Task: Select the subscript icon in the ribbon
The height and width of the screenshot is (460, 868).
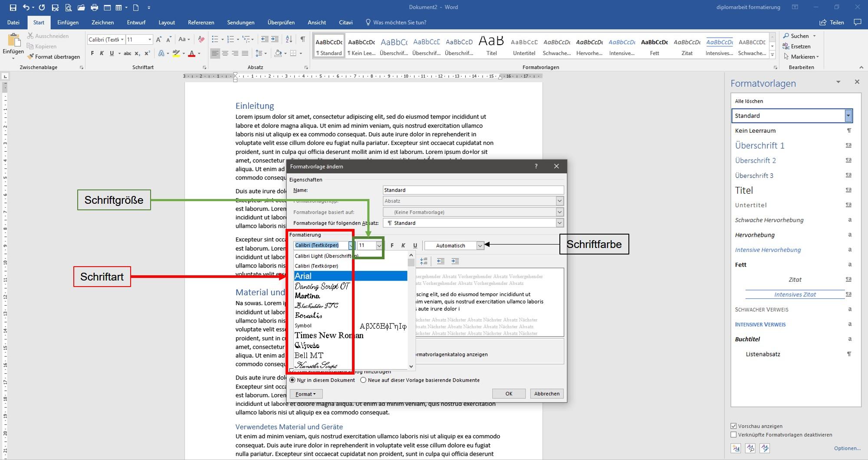Action: pos(137,54)
